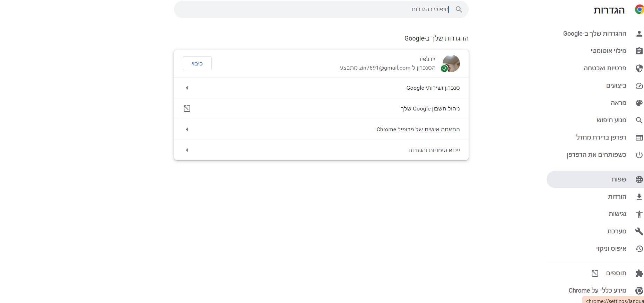Open Manage your Google Account external link
The width and height of the screenshot is (644, 303).
(187, 109)
